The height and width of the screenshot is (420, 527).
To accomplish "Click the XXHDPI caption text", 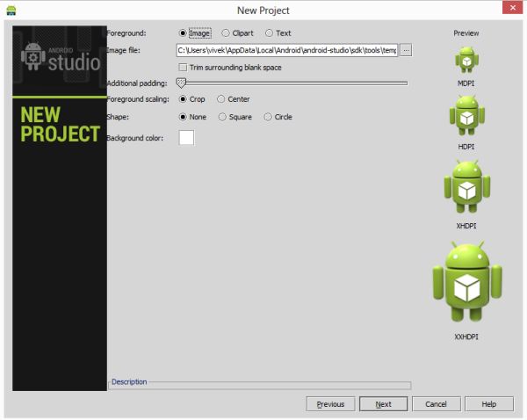I will click(x=466, y=337).
